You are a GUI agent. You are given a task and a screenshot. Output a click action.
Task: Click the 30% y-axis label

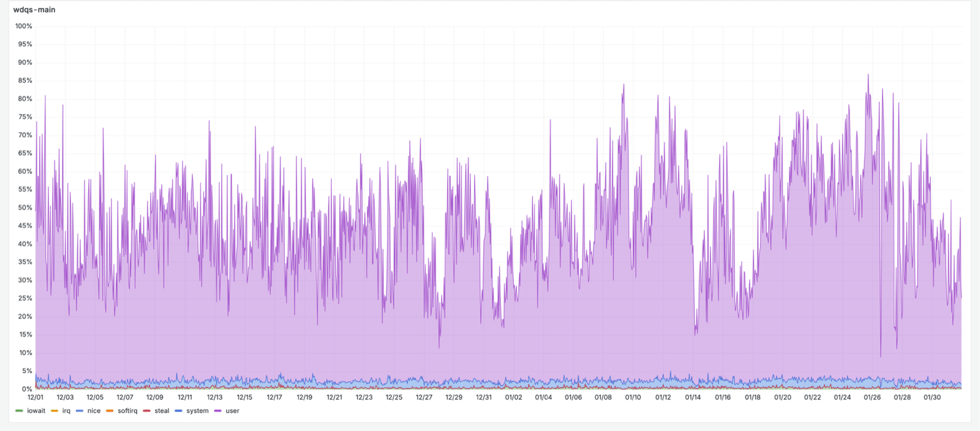point(25,280)
